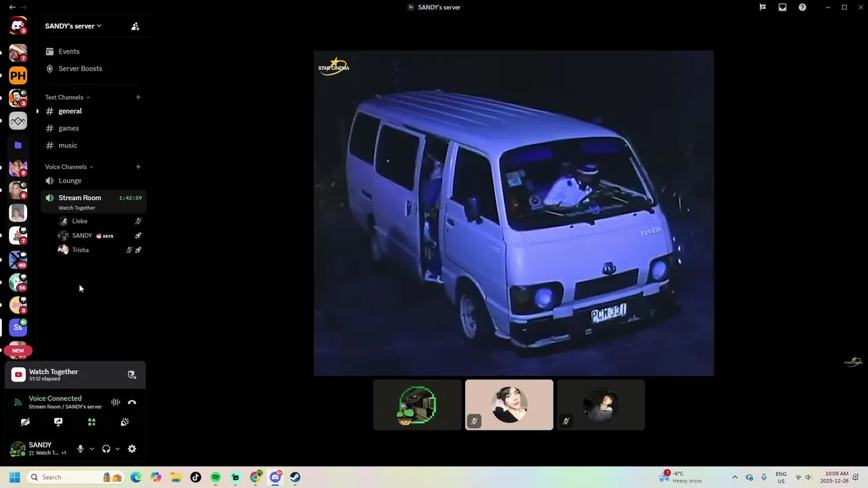The image size is (868, 488).
Task: Join the Lounge voice channel
Action: pyautogui.click(x=92, y=181)
